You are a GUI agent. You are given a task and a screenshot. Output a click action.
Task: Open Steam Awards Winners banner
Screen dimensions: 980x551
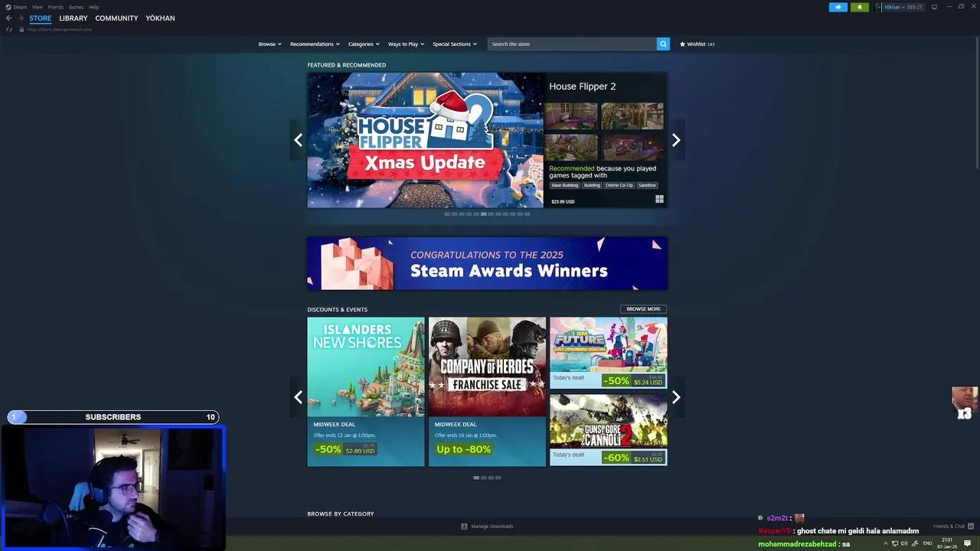[487, 263]
